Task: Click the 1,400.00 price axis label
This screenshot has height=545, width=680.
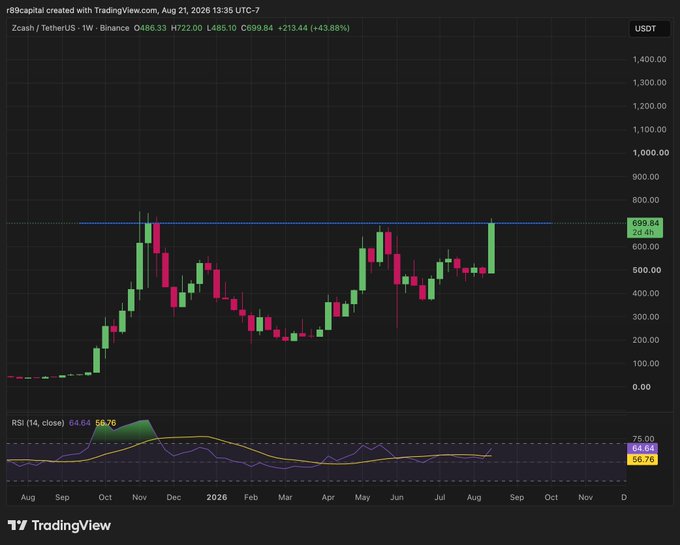Action: point(650,59)
